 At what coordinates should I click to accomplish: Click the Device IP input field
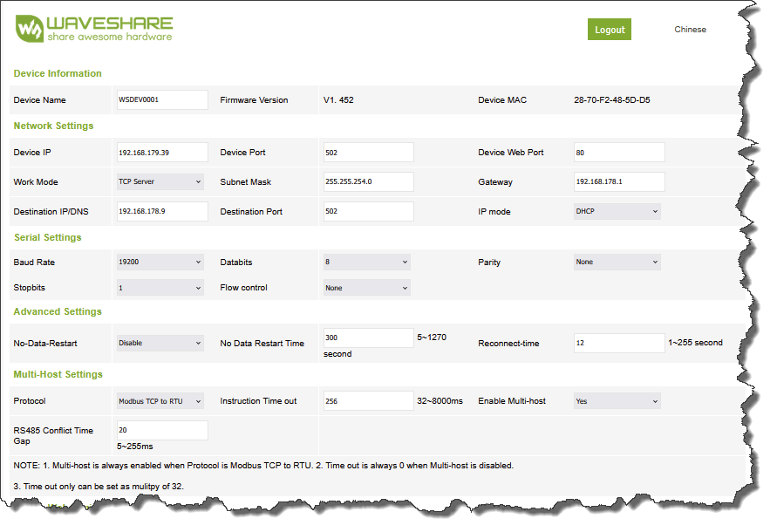[x=162, y=153]
